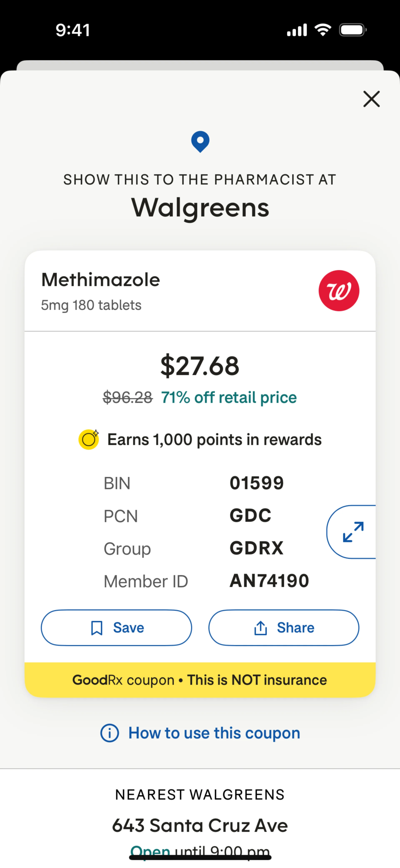Tap the Group code GDRX
Screen dimensions: 400x868
point(257,548)
